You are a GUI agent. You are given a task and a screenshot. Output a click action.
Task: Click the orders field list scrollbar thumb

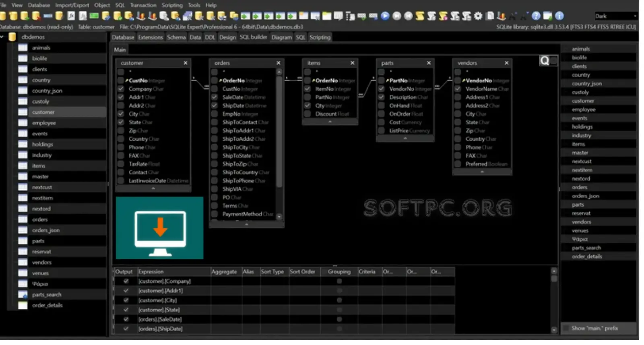pos(279,131)
